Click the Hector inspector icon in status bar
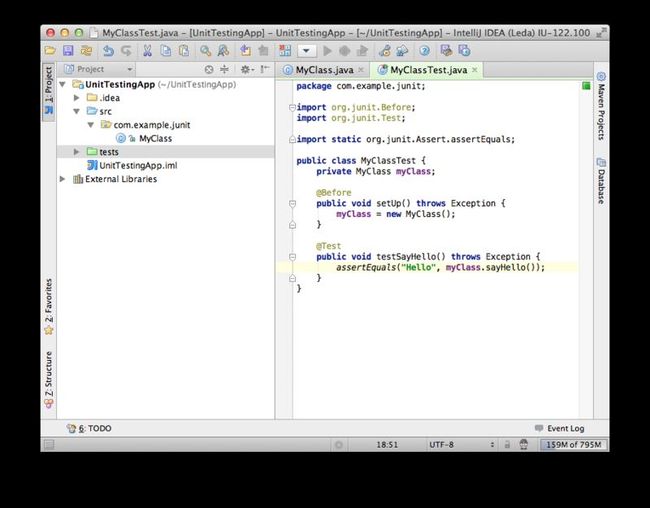The height and width of the screenshot is (508, 650). tap(524, 445)
